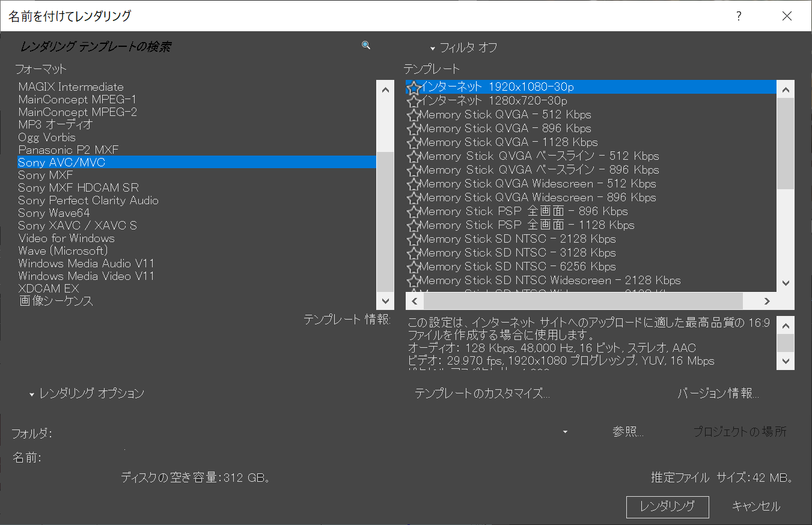The image size is (812, 525).
Task: Open バージョン情報...
Action: coord(718,393)
